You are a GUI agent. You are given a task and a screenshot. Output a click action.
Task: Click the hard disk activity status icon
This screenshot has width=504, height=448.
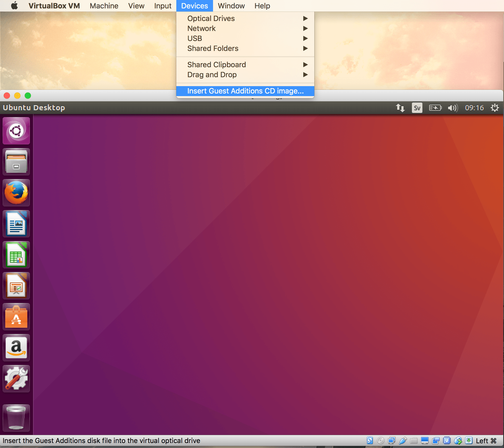pos(370,440)
